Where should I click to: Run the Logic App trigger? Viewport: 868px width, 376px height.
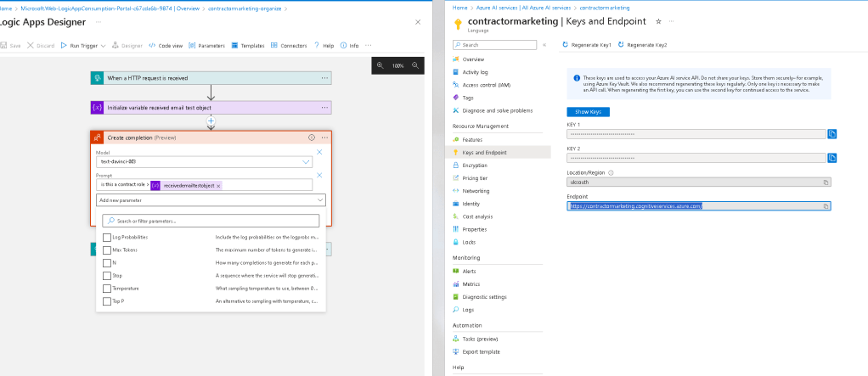point(79,46)
